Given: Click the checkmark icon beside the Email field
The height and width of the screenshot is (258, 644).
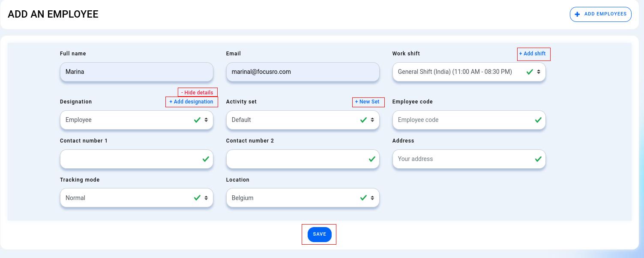Looking at the screenshot, I should point(372,72).
